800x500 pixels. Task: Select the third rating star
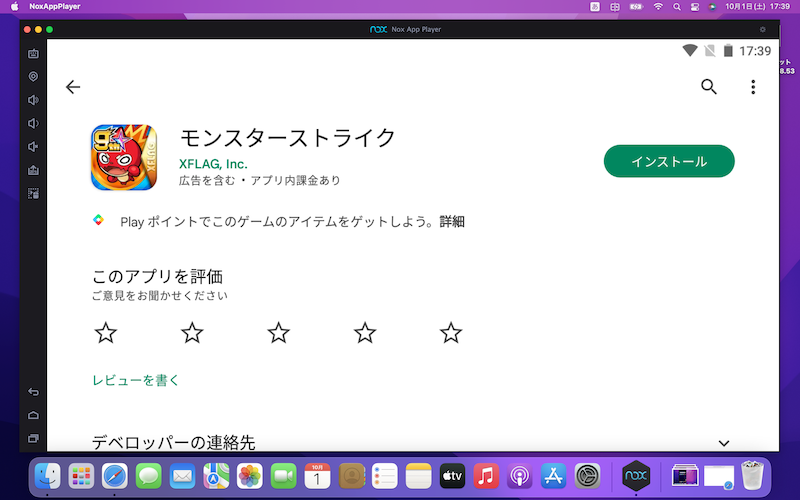tap(278, 333)
